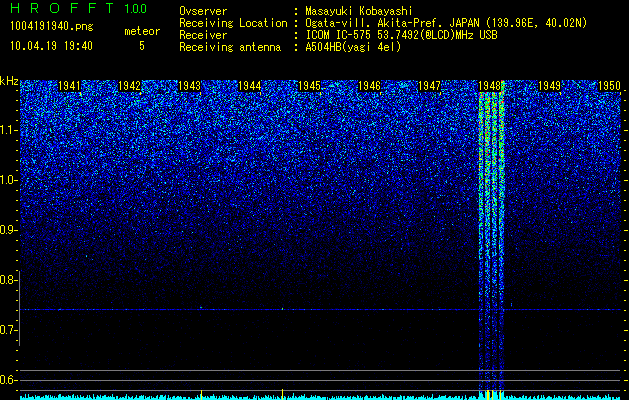Image resolution: width=629 pixels, height=400 pixels.
Task: Click the 1948 time marker
Action: [490, 86]
